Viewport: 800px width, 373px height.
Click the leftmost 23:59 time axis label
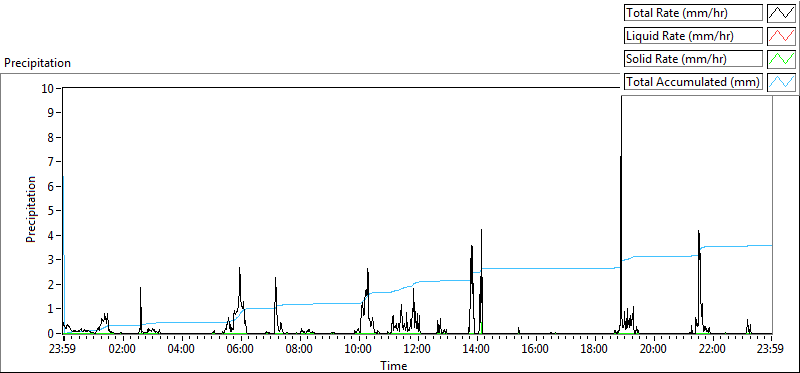click(63, 349)
